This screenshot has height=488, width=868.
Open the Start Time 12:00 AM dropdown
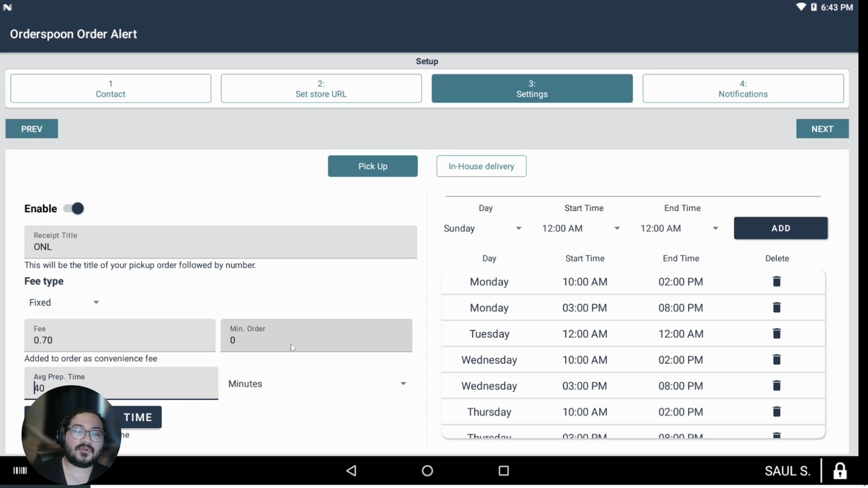coord(581,229)
